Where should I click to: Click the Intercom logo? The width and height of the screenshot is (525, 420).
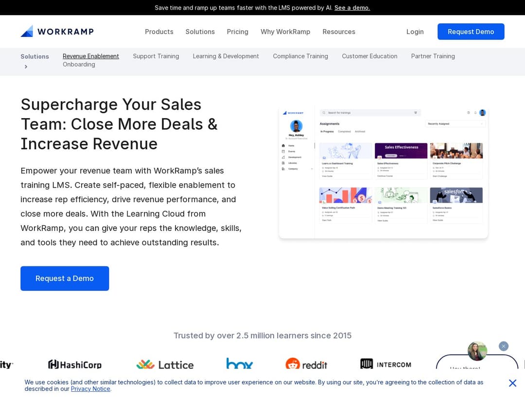pyautogui.click(x=385, y=364)
